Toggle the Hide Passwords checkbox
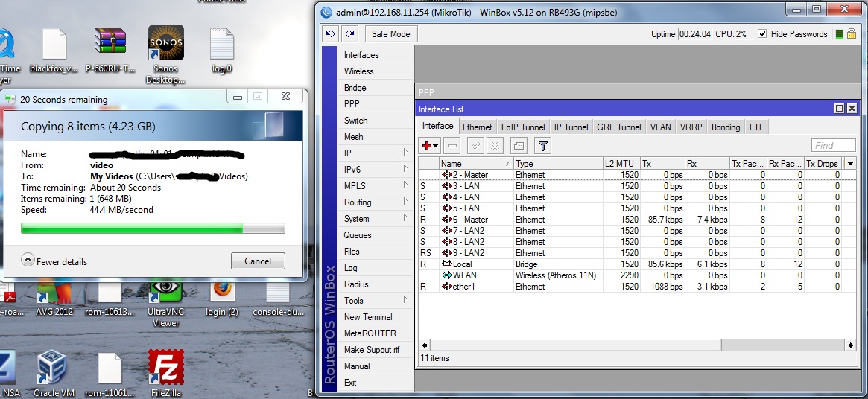This screenshot has width=868, height=399. 762,33
